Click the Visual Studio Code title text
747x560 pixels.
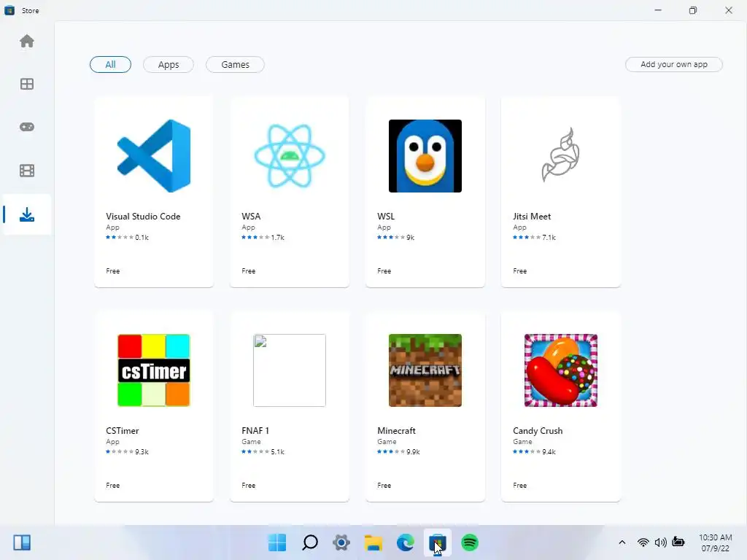(143, 216)
